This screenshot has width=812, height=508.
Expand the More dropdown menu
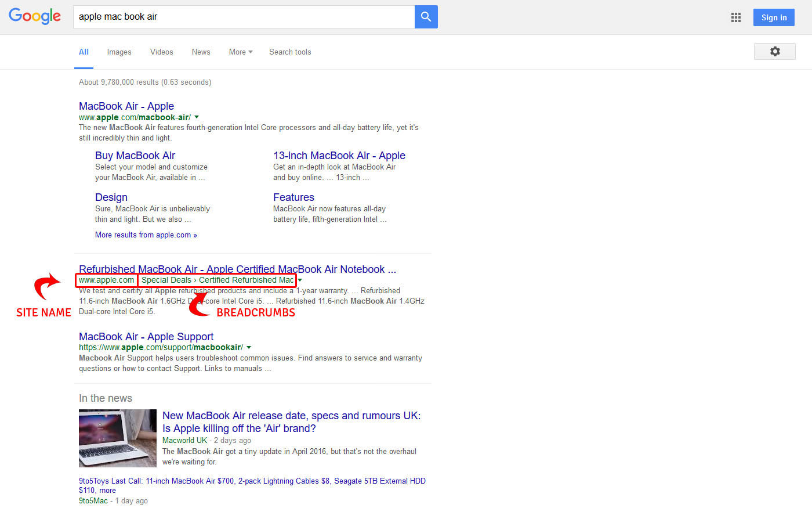240,52
